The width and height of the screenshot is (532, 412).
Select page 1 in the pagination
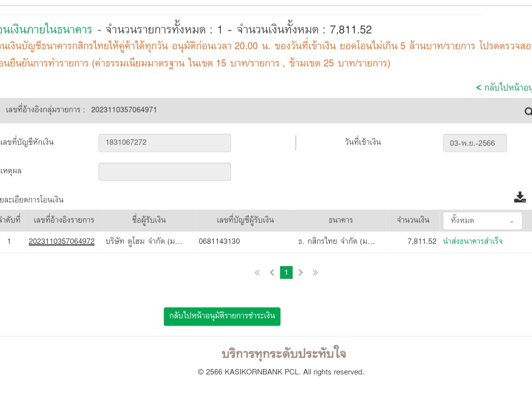[x=286, y=273]
